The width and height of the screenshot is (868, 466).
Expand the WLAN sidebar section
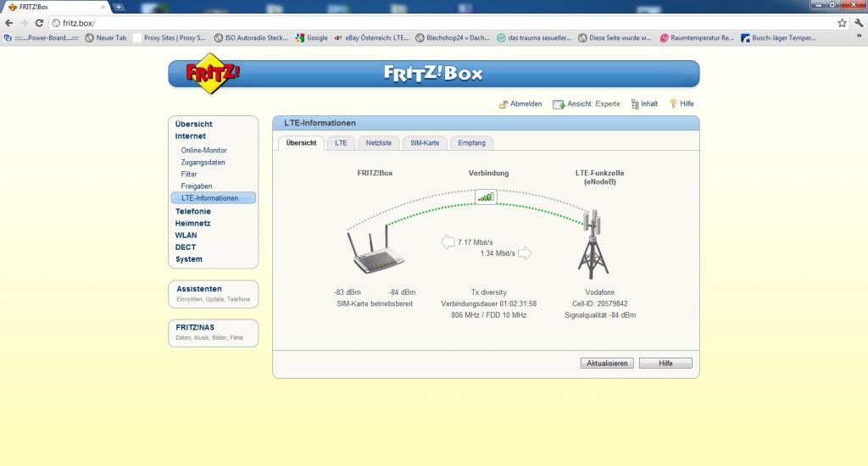186,236
